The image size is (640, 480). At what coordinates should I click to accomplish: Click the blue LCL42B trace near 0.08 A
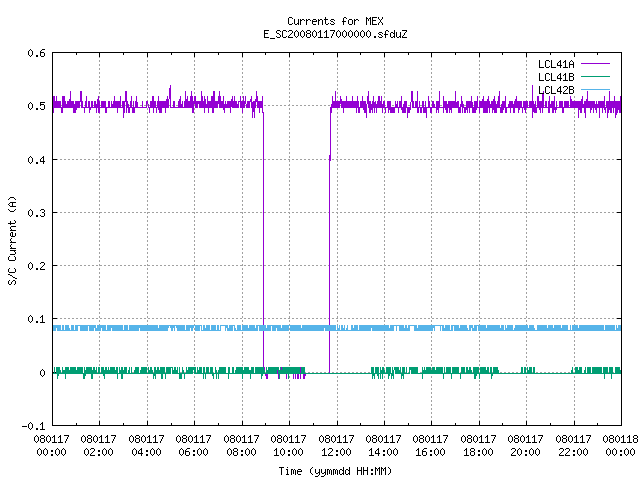point(337,328)
